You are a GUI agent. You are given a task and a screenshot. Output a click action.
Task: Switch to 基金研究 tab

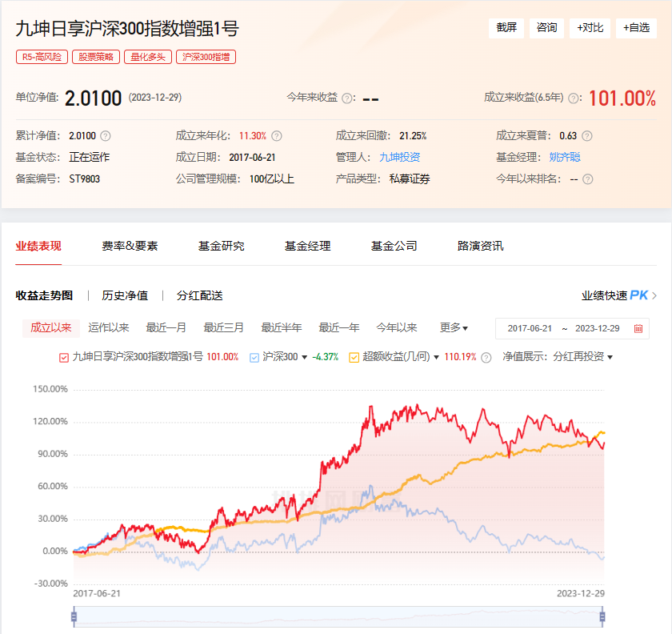(x=221, y=247)
